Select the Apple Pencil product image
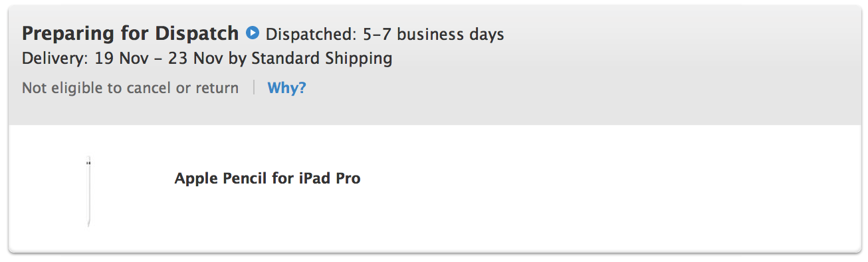Image resolution: width=868 pixels, height=262 pixels. pyautogui.click(x=88, y=192)
